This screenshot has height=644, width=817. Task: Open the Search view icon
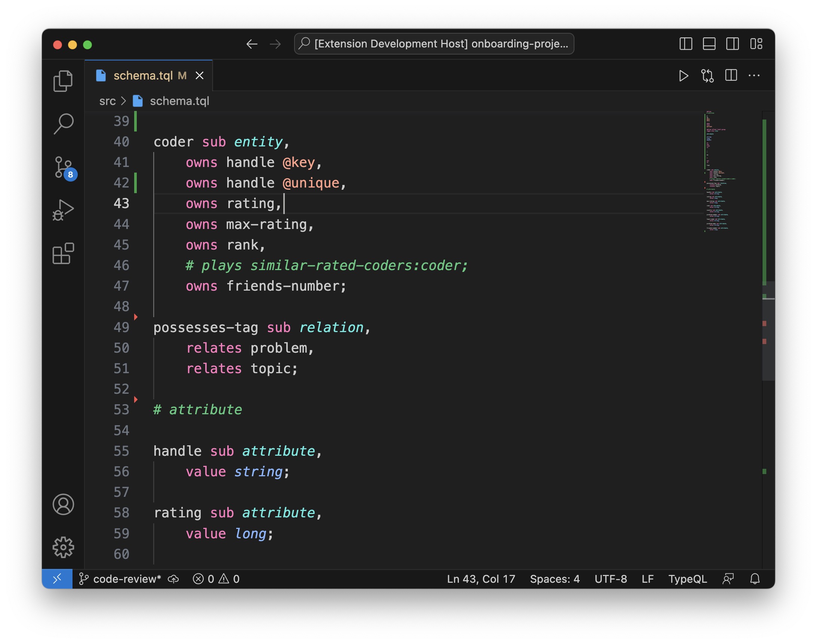63,123
